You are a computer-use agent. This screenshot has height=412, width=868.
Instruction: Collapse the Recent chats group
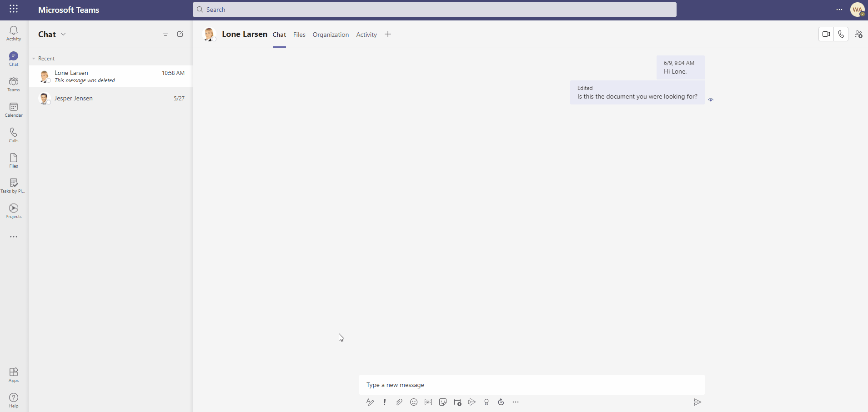[x=34, y=59]
